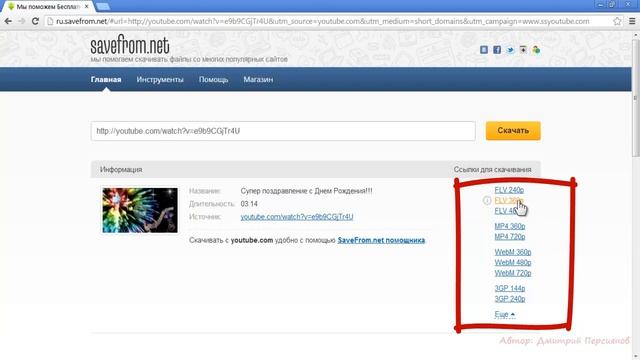Download the 3GP 240p link

pyautogui.click(x=510, y=299)
